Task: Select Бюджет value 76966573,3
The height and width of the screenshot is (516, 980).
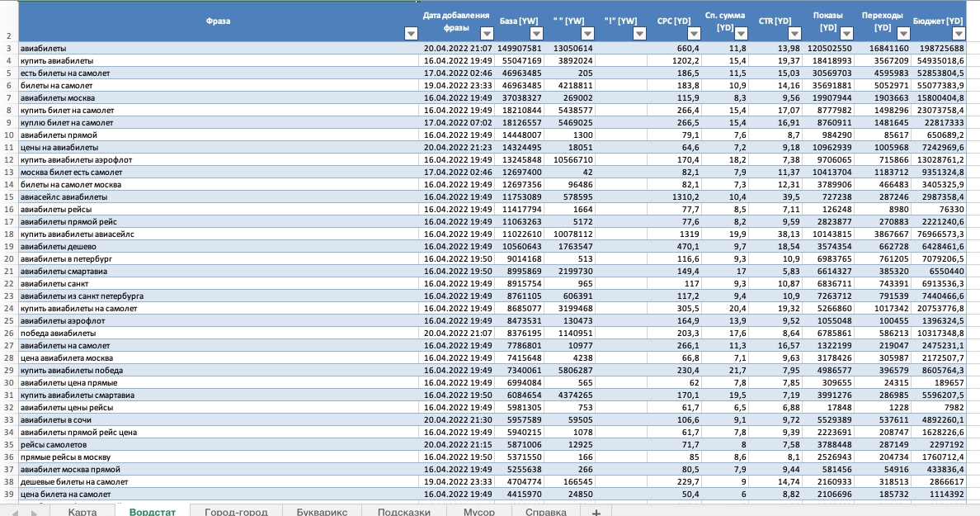Action: 939,234
